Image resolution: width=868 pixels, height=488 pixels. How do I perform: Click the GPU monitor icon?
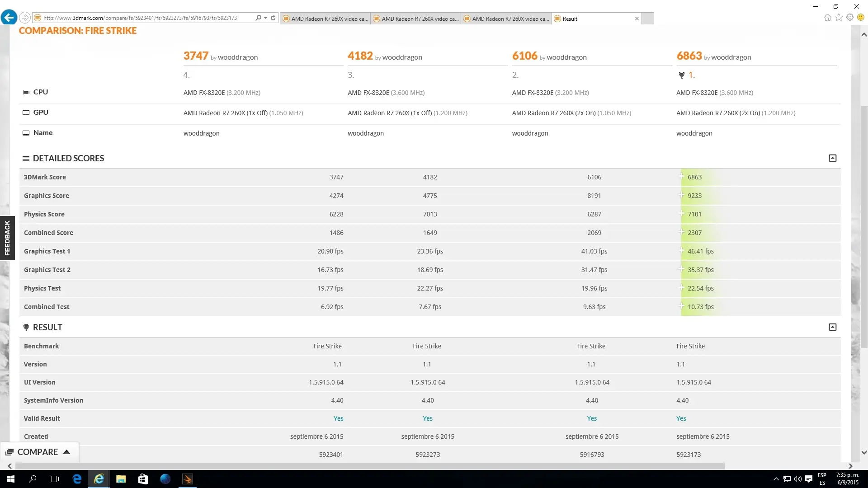pyautogui.click(x=26, y=113)
